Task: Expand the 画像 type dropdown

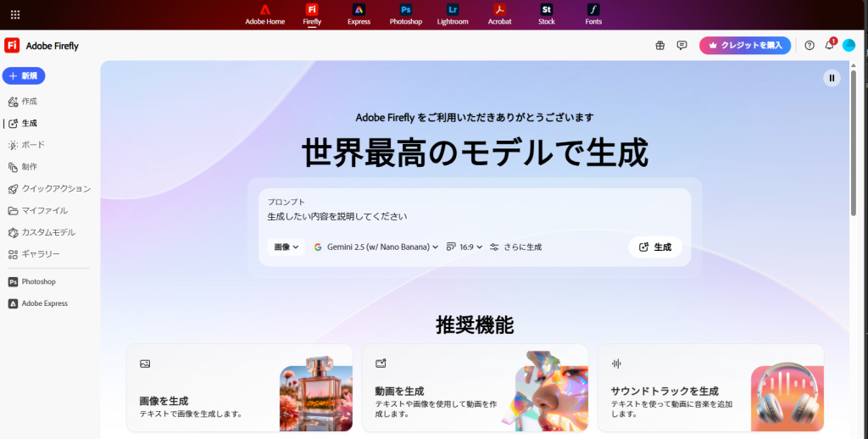Action: 286,247
